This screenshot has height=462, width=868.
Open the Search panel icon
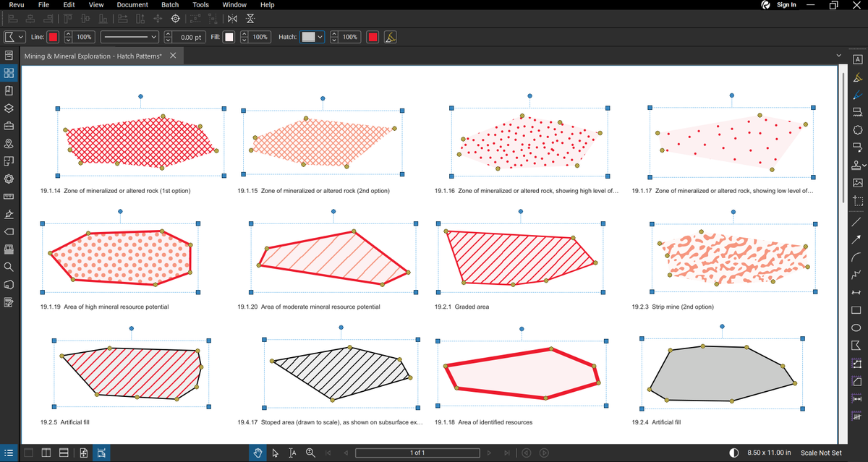click(x=9, y=267)
